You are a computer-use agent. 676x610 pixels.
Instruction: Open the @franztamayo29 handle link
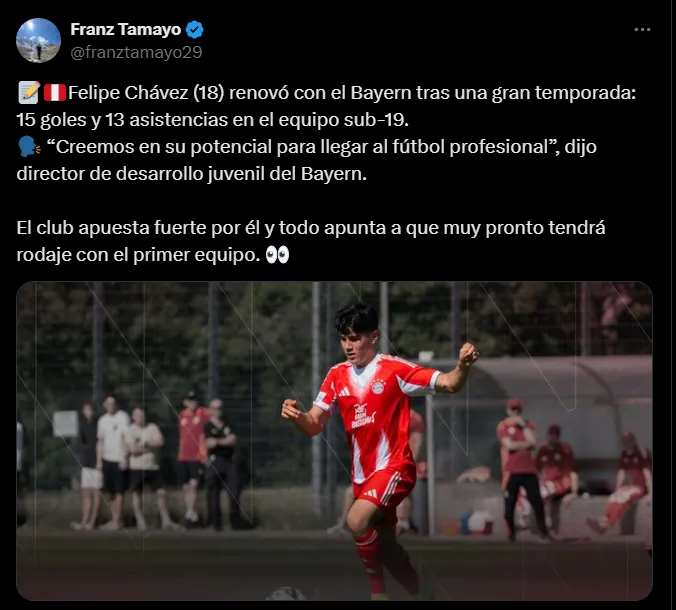136,52
